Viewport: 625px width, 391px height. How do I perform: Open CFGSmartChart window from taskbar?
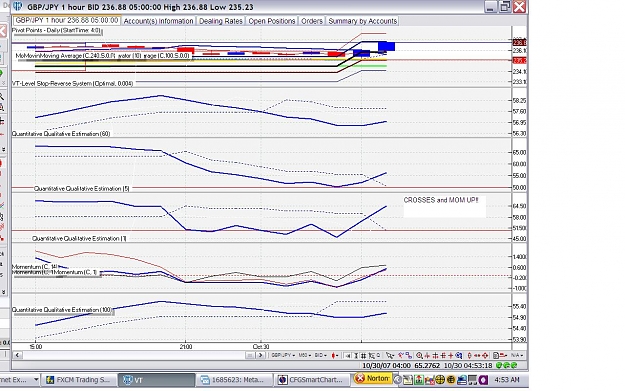click(x=312, y=380)
